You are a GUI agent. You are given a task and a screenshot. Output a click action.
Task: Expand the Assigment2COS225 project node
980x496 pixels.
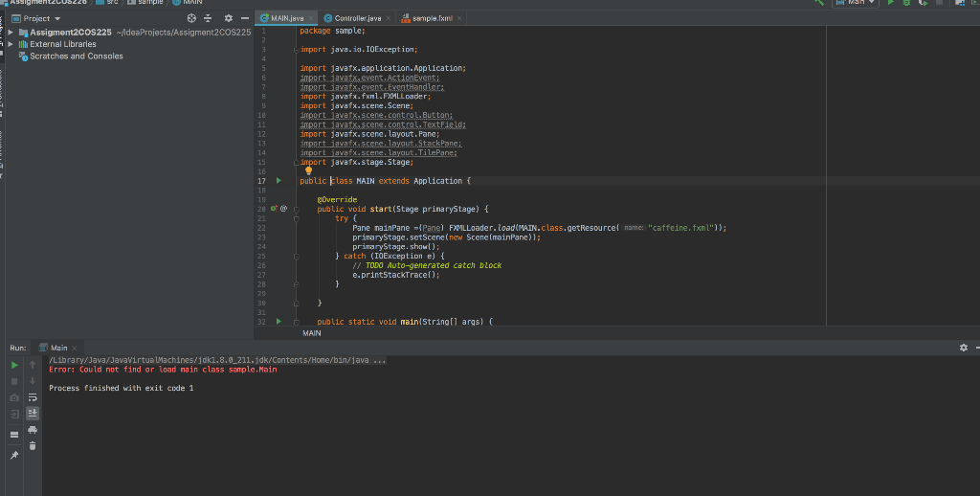pyautogui.click(x=11, y=32)
